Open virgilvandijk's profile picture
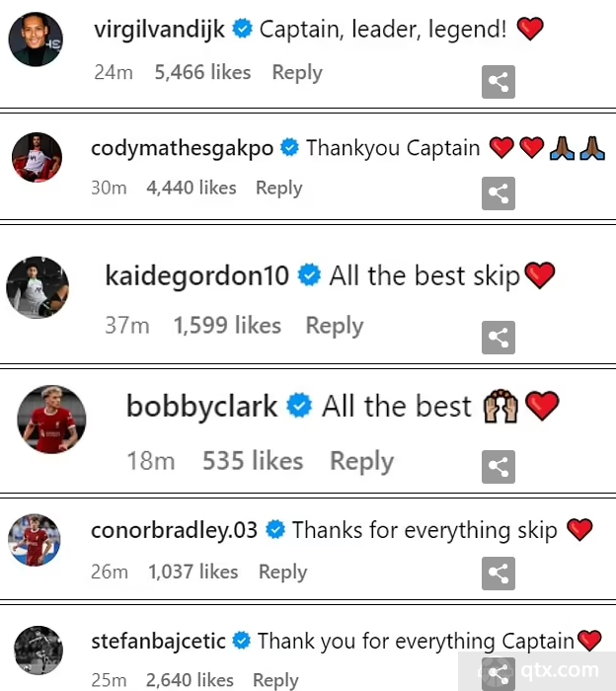Image resolution: width=616 pixels, height=691 pixels. coord(36,39)
